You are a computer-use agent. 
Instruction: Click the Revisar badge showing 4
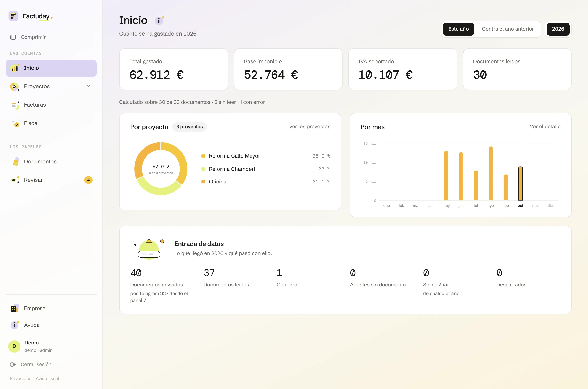(x=88, y=180)
